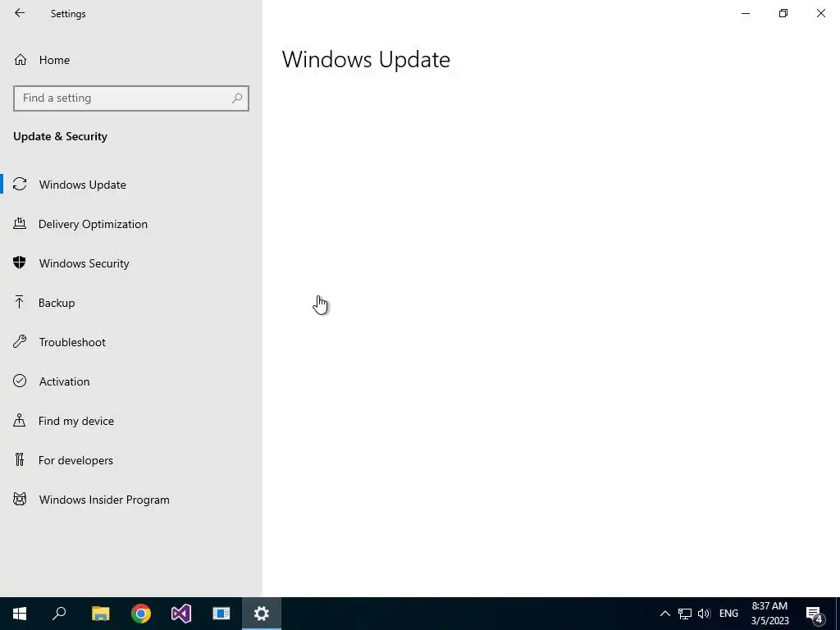The image size is (840, 630).
Task: Switch input language via ENG indicator
Action: [728, 614]
